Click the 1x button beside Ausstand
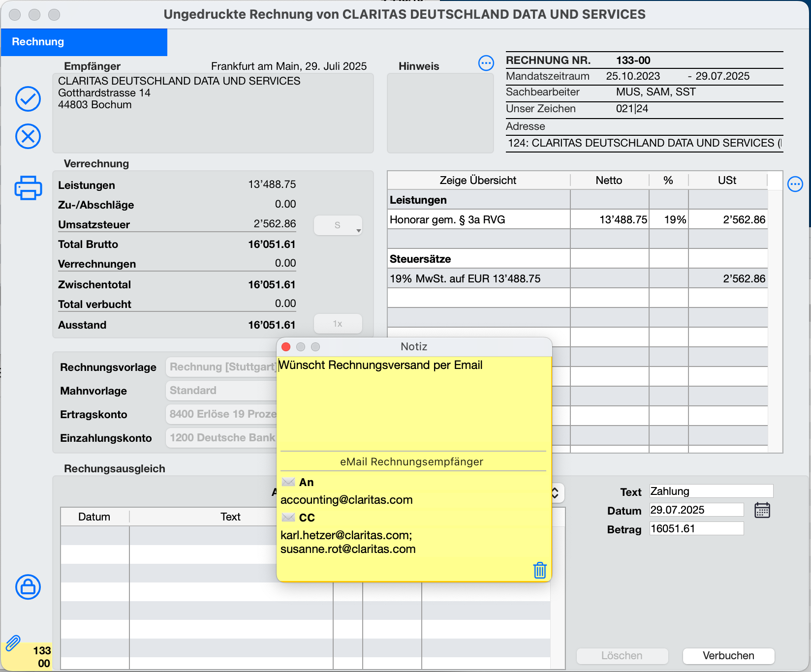 pyautogui.click(x=338, y=324)
